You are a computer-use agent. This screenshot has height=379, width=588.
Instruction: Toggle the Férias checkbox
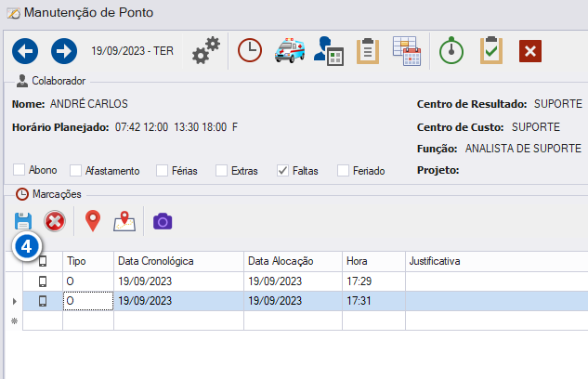coord(162,171)
